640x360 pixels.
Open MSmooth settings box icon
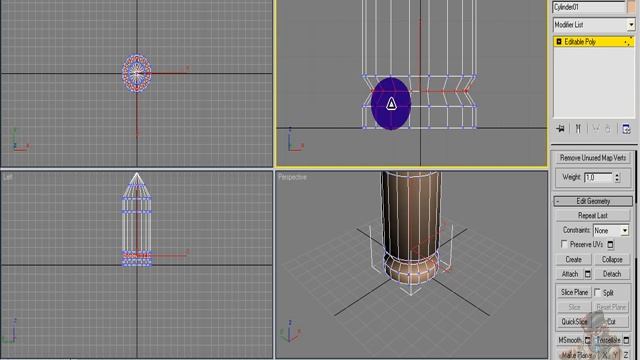tap(587, 340)
